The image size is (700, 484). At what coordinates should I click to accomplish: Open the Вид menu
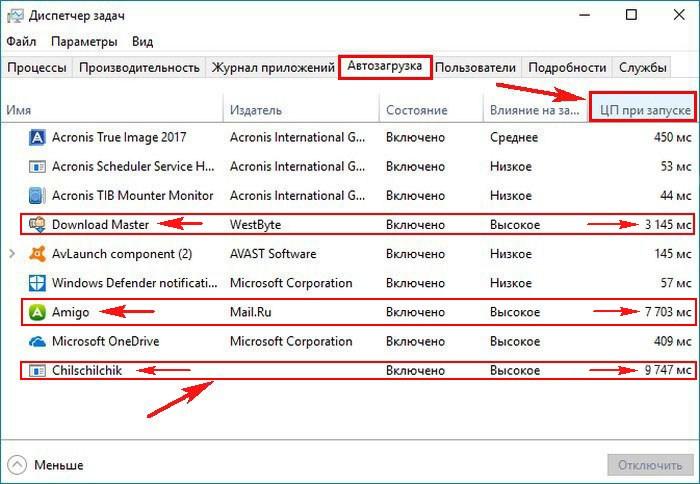click(x=142, y=42)
